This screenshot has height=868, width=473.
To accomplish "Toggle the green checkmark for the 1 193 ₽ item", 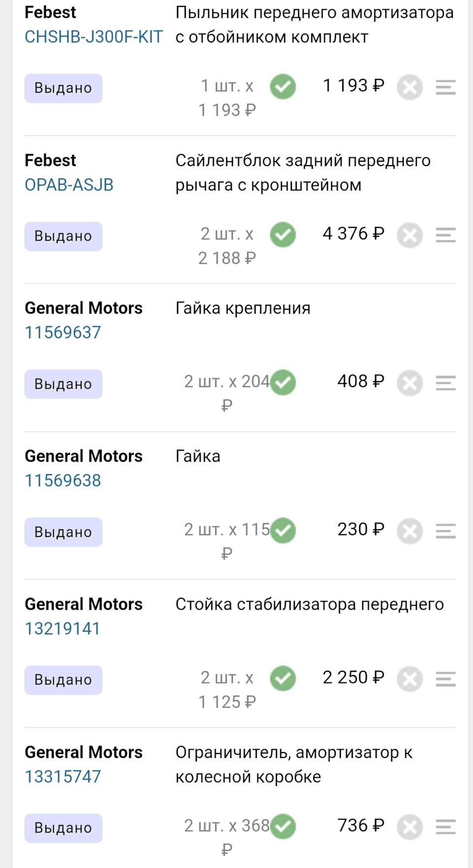I will click(x=283, y=87).
